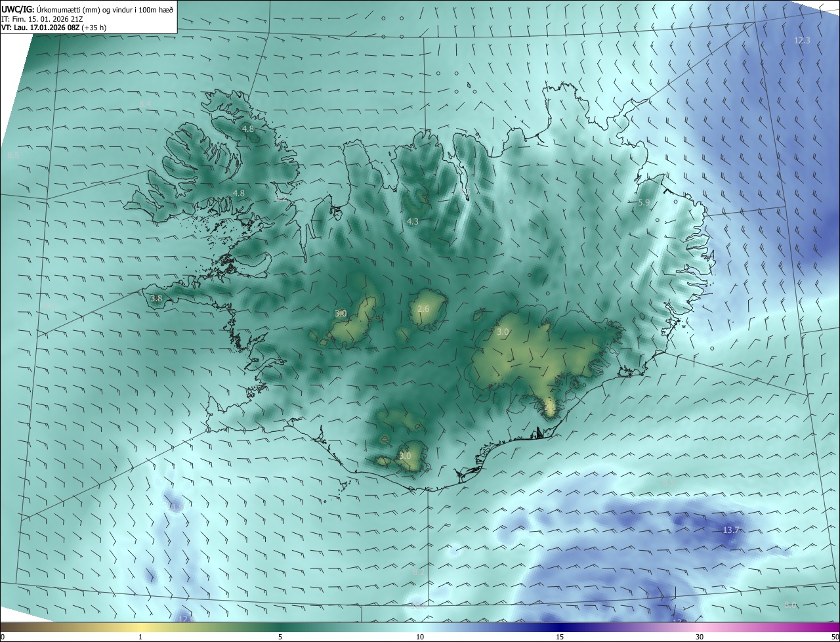Viewport: 840px width, 642px height.
Task: Click the faint 8.4 value label
Action: (x=145, y=104)
